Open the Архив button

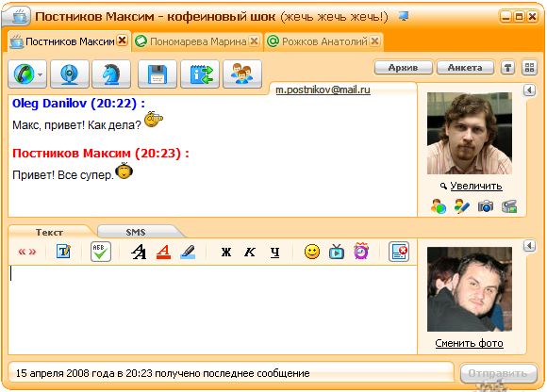point(404,68)
